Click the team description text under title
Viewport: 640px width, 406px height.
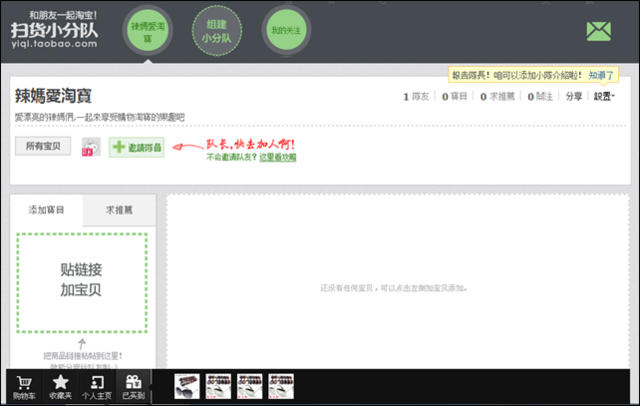click(x=100, y=118)
